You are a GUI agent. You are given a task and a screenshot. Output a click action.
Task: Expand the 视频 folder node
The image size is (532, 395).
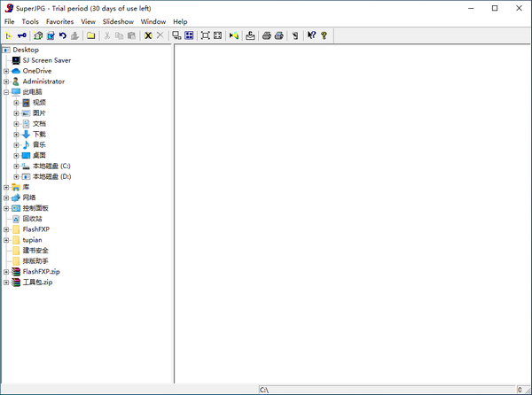(x=16, y=103)
